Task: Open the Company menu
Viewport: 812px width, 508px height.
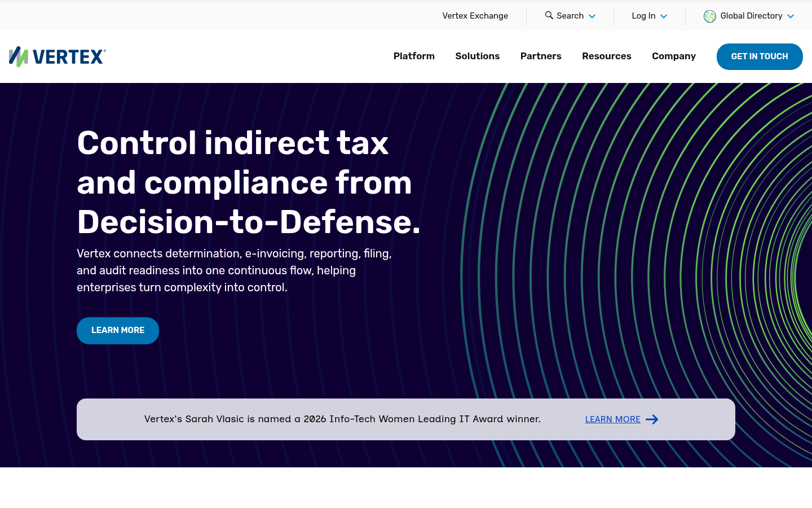Action: (674, 56)
